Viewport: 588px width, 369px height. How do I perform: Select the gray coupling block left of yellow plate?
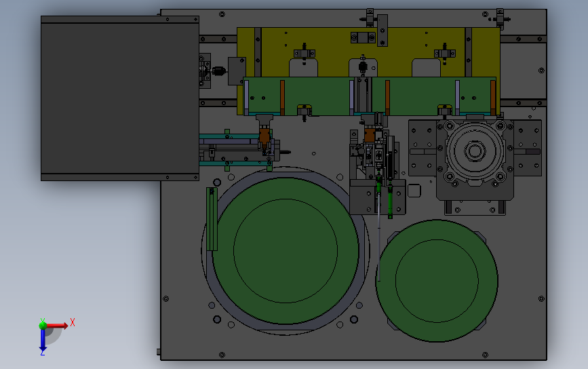point(237,71)
